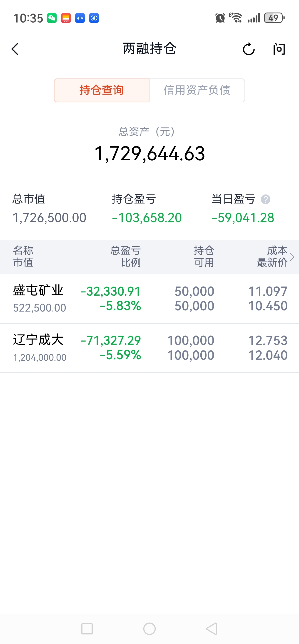The width and height of the screenshot is (299, 644).
Task: Sort by the 总盈亏比例 column header
Action: 126,257
